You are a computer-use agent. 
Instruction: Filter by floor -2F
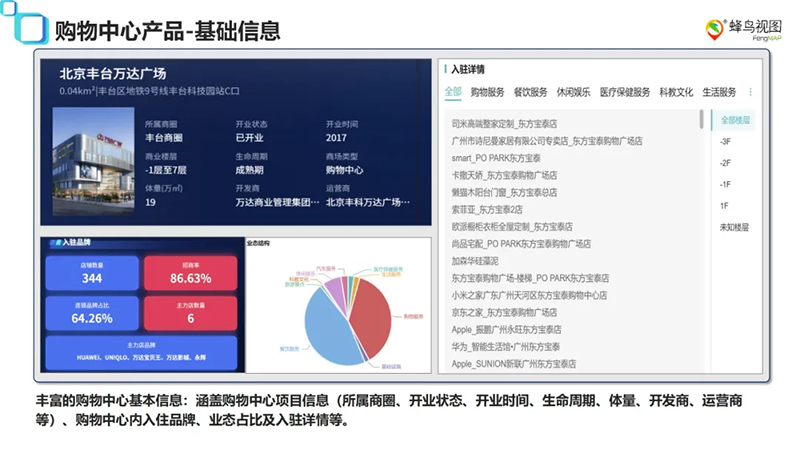point(725,163)
